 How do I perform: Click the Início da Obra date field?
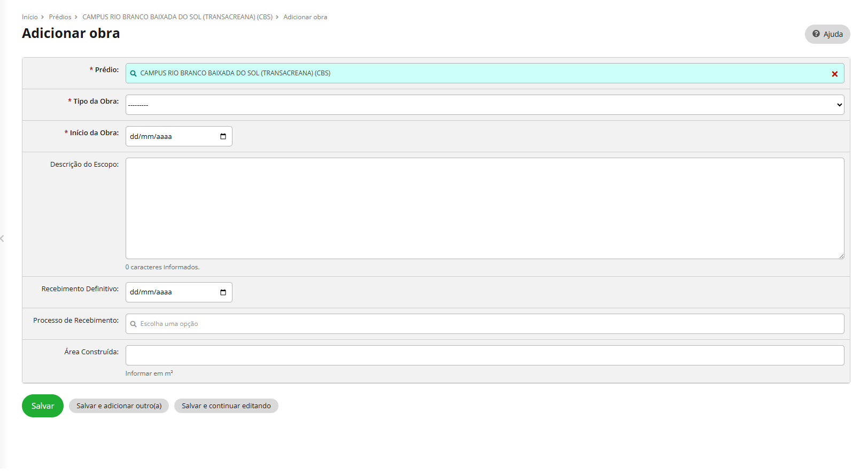coord(171,137)
